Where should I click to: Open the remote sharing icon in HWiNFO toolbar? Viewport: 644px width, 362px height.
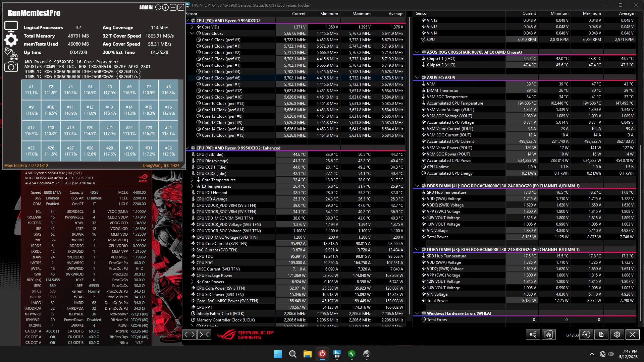coord(533,335)
